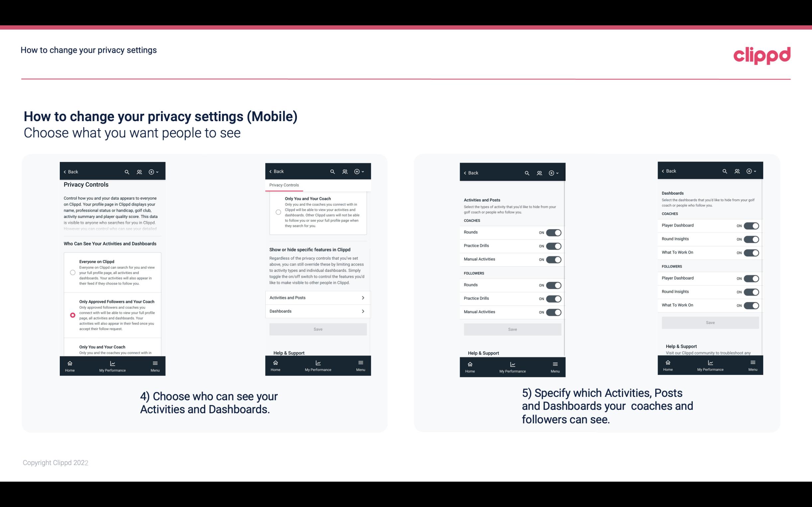The width and height of the screenshot is (812, 507).
Task: Click the Clippd logo top right corner
Action: (762, 55)
